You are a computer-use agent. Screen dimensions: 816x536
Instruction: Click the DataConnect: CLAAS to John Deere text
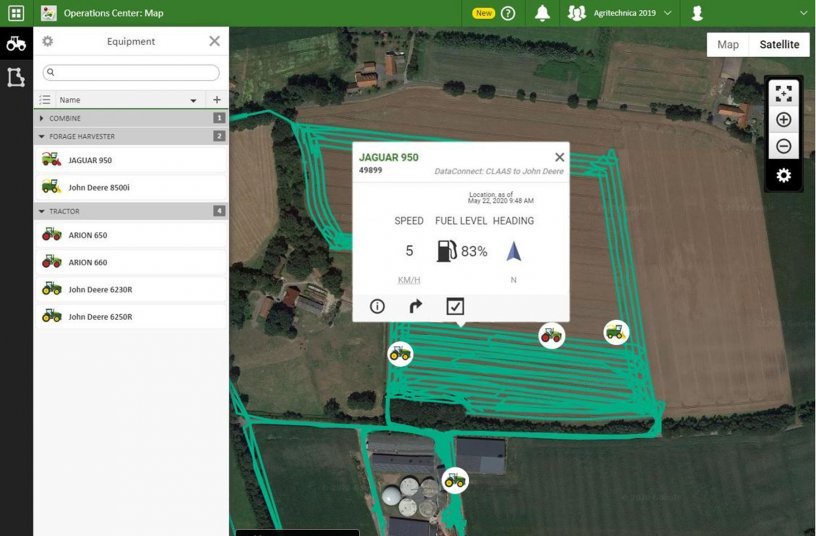499,171
